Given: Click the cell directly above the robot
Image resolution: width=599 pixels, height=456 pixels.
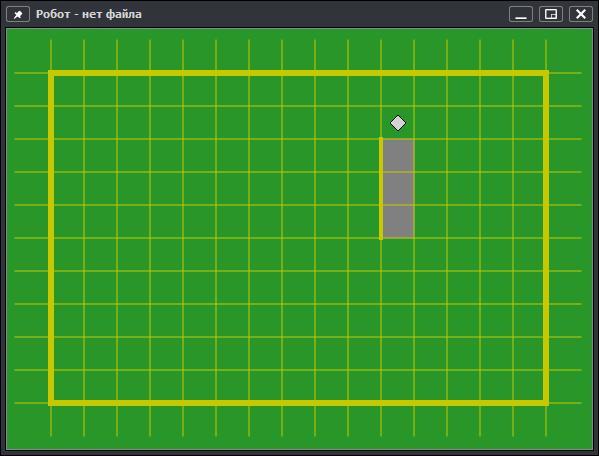Looking at the screenshot, I should pyautogui.click(x=397, y=90).
